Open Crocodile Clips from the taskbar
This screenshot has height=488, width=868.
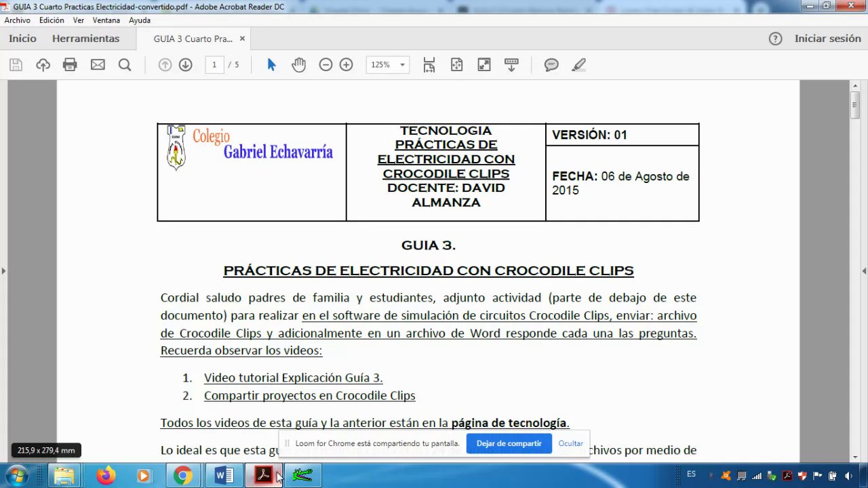tap(302, 476)
